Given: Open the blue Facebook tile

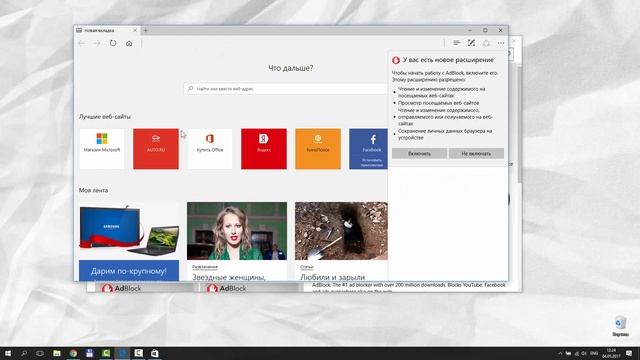Looking at the screenshot, I should click(369, 149).
